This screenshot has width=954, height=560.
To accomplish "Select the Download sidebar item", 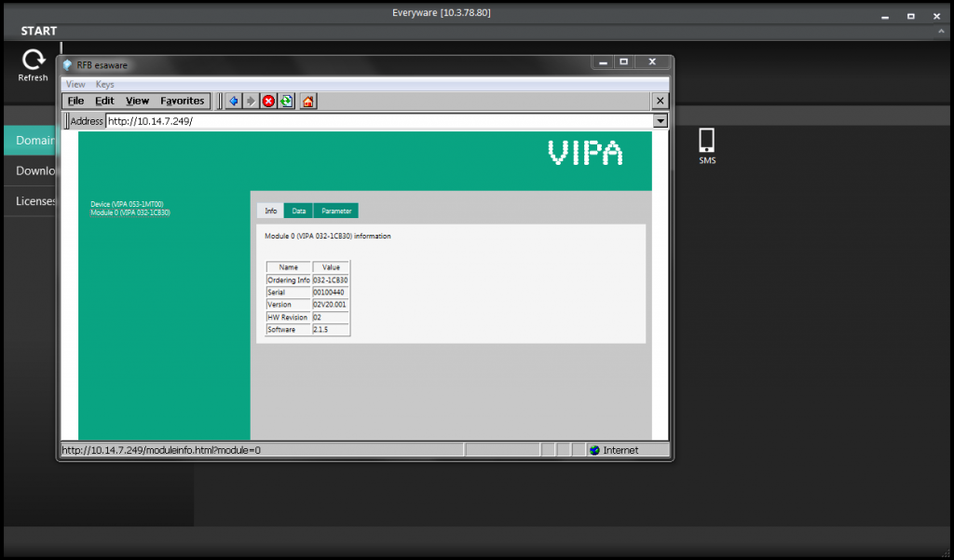I will tap(31, 171).
